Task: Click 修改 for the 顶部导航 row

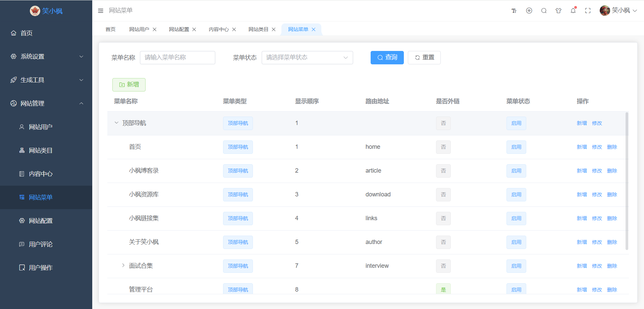Action: pos(597,123)
